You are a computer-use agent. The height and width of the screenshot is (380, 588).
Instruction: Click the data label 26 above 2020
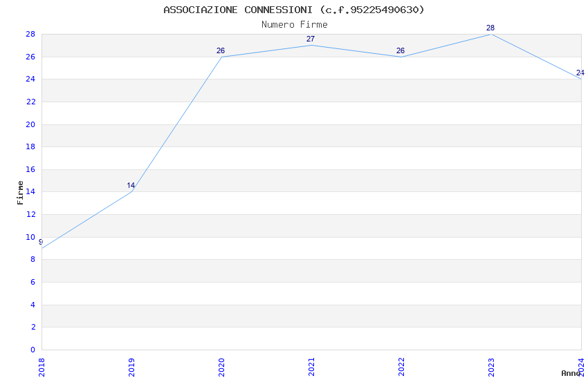coord(221,50)
